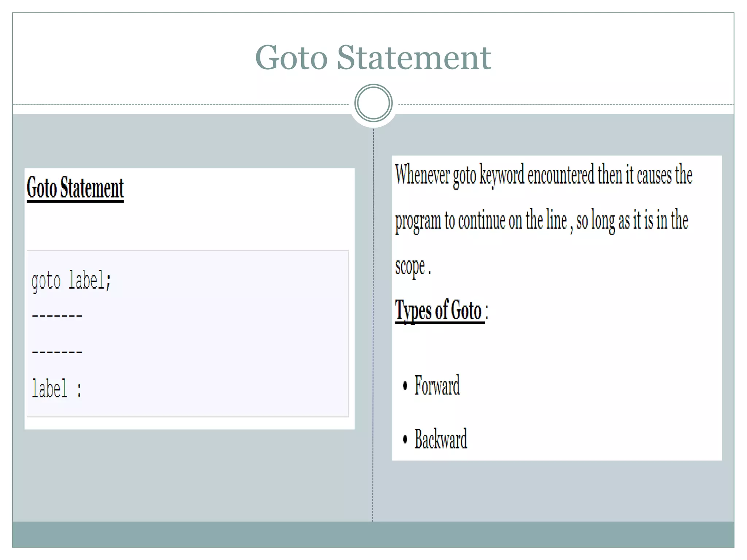
Task: Select the Forward bullet item
Action: click(x=437, y=385)
